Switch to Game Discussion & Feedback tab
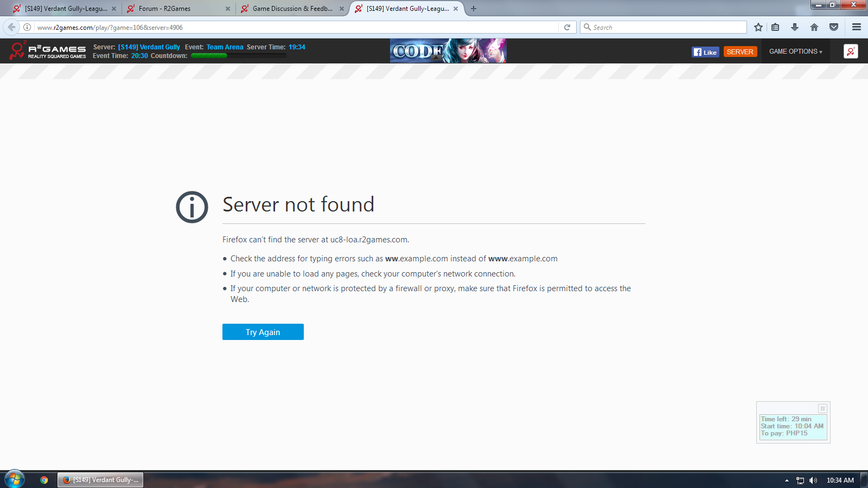868x488 pixels. 292,9
